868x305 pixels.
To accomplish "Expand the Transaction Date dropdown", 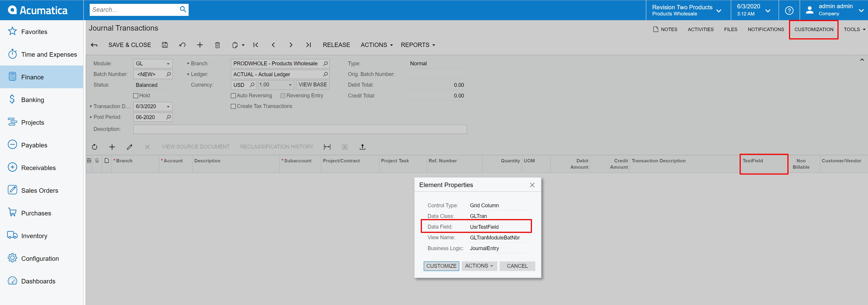I will coord(168,106).
